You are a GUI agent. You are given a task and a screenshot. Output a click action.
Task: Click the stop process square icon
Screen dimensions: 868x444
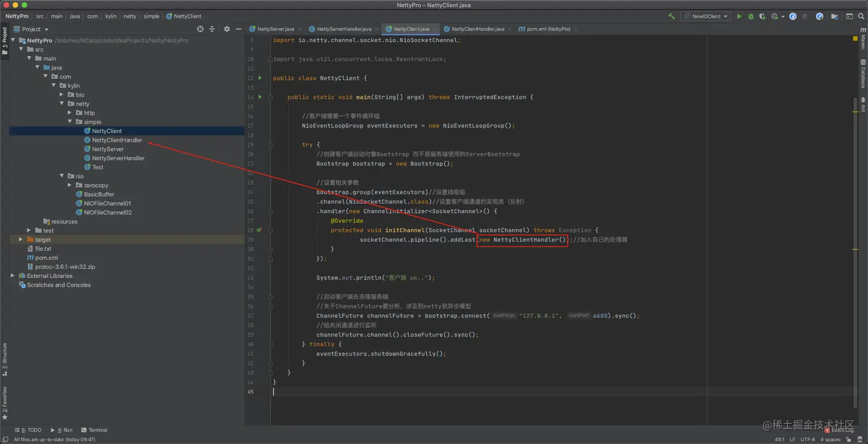pos(805,16)
